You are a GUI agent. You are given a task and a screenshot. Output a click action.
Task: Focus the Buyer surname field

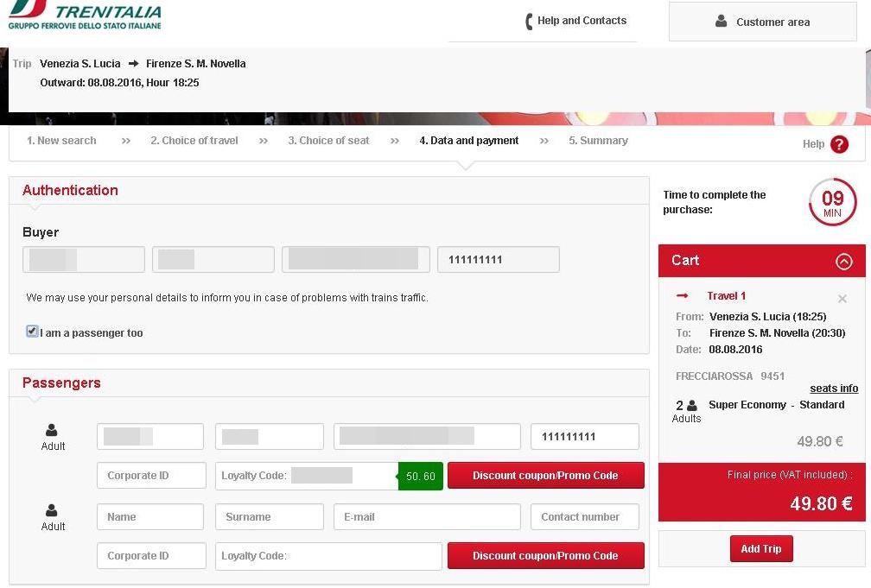[x=213, y=259]
